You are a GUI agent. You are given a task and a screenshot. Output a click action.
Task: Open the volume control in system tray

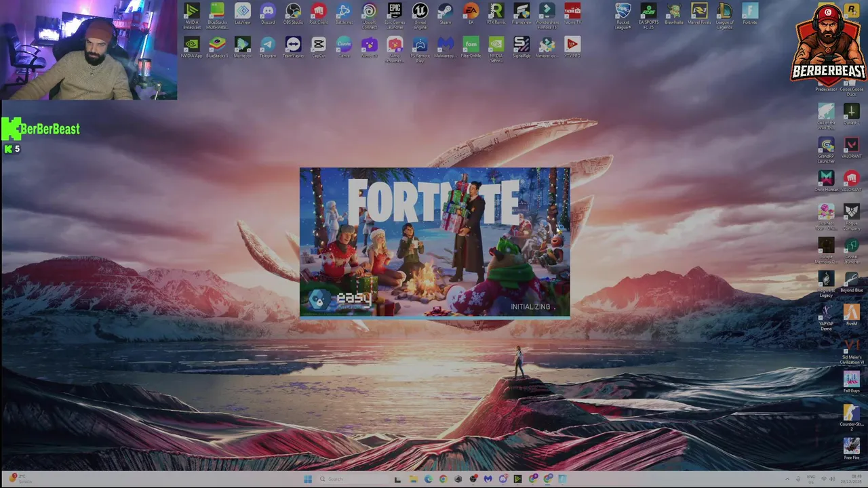click(x=832, y=479)
